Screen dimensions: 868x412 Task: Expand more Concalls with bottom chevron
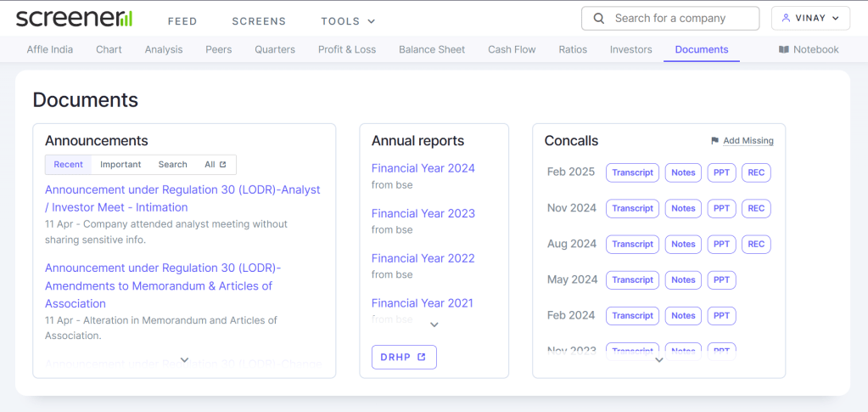tap(658, 360)
